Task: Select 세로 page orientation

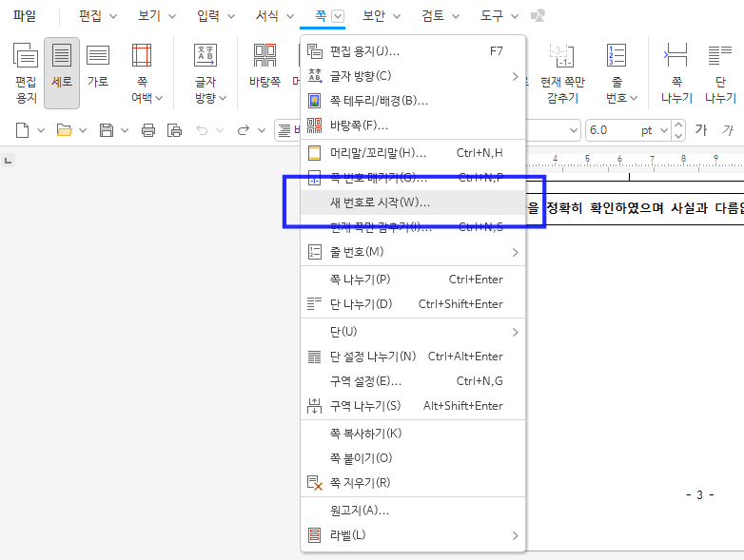Action: [62, 73]
